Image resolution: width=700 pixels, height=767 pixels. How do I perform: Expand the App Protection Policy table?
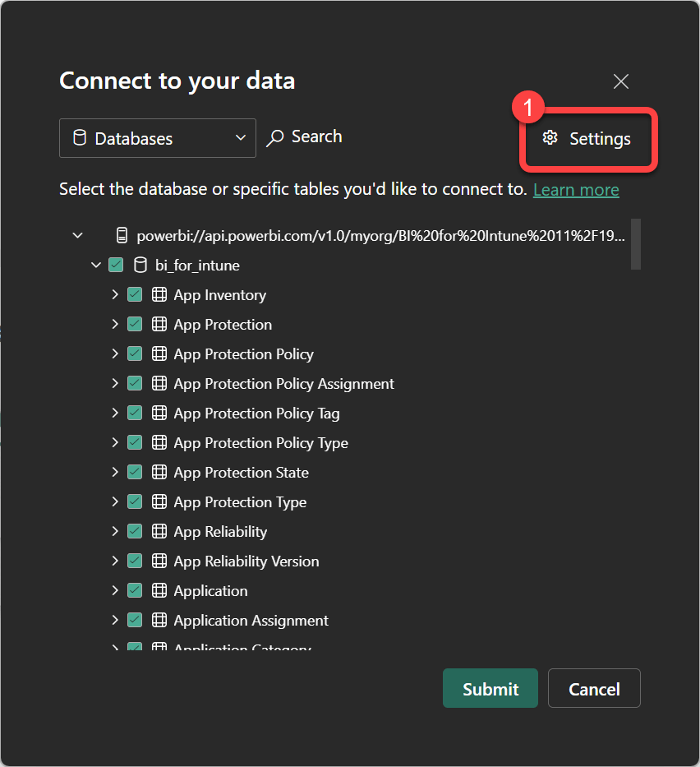pos(115,353)
